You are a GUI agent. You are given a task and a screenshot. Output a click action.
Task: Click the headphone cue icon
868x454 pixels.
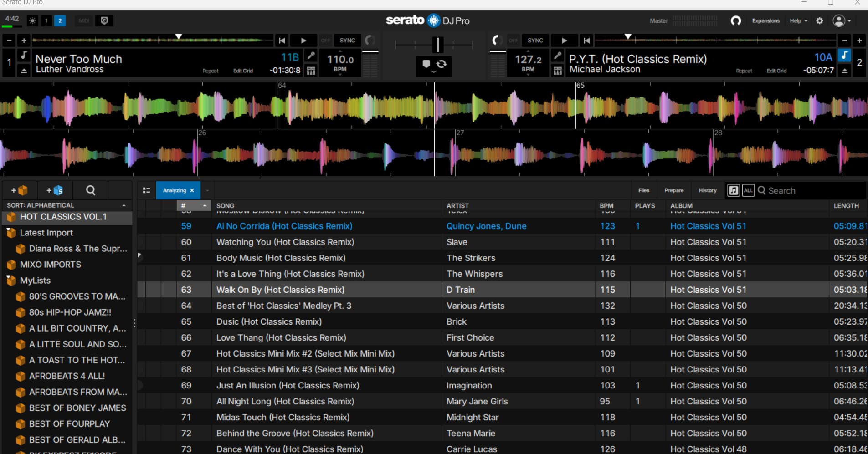[736, 21]
